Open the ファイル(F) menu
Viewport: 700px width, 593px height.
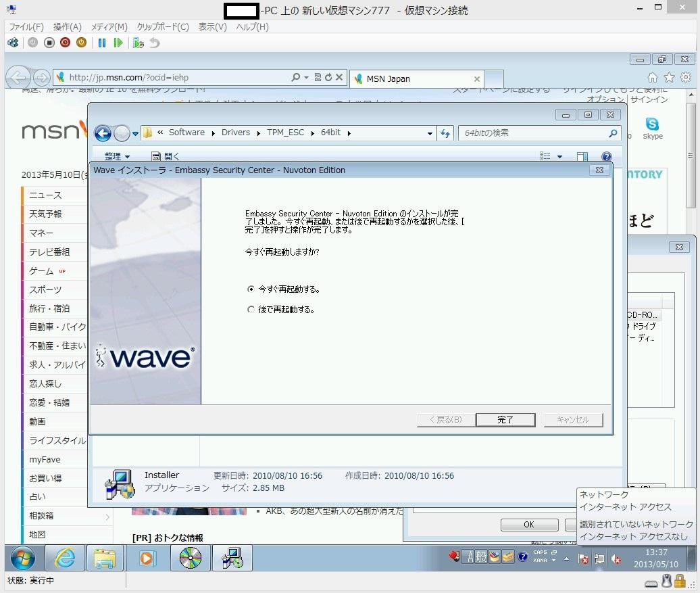click(26, 27)
